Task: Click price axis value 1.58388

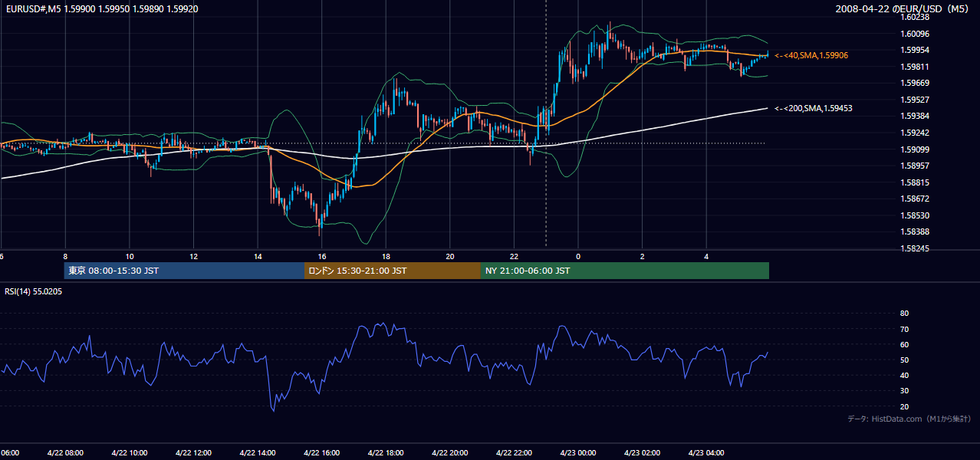Action: tap(915, 232)
